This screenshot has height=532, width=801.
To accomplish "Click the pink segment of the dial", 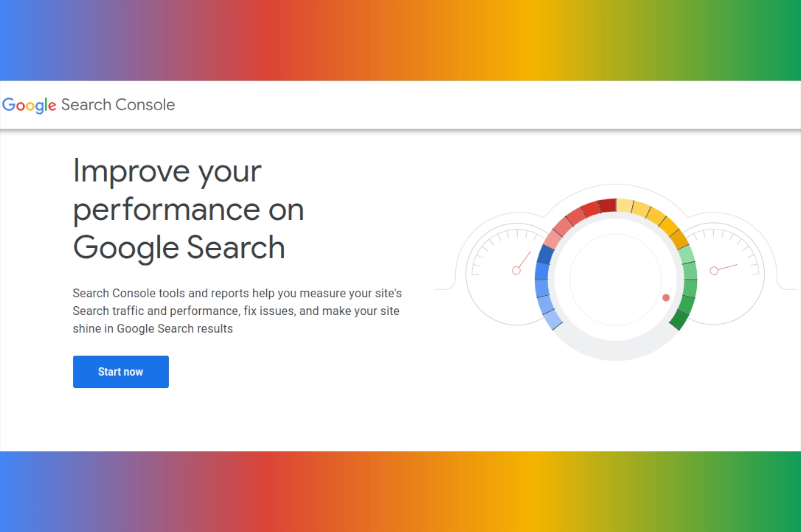I will pos(553,238).
